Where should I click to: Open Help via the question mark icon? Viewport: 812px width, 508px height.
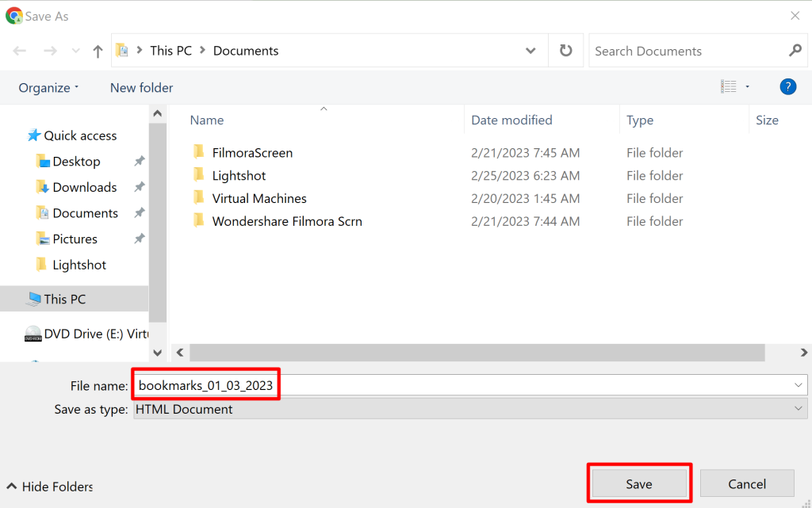[x=787, y=86]
